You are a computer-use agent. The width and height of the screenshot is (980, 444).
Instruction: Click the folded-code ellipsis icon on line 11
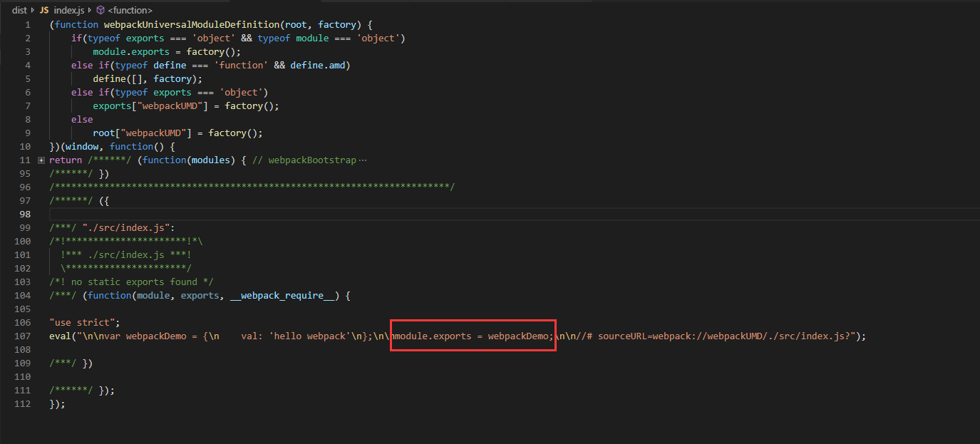pyautogui.click(x=362, y=160)
